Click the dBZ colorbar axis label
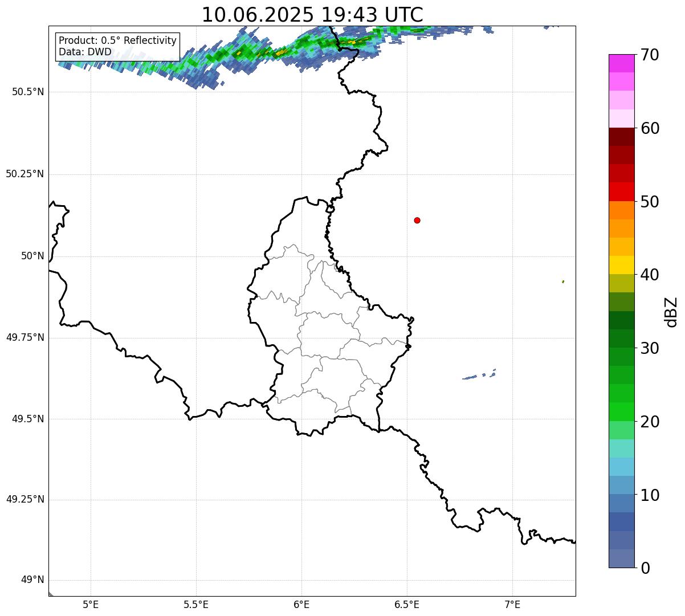 click(x=672, y=312)
